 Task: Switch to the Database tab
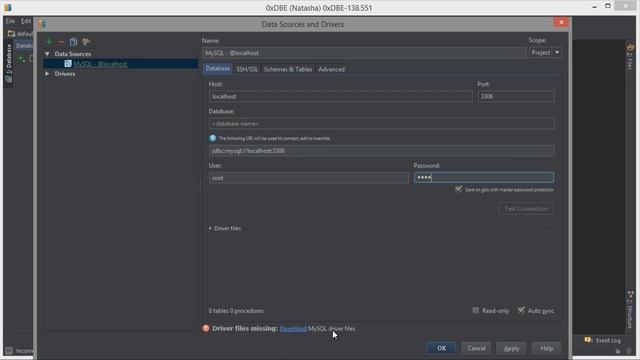coord(218,69)
